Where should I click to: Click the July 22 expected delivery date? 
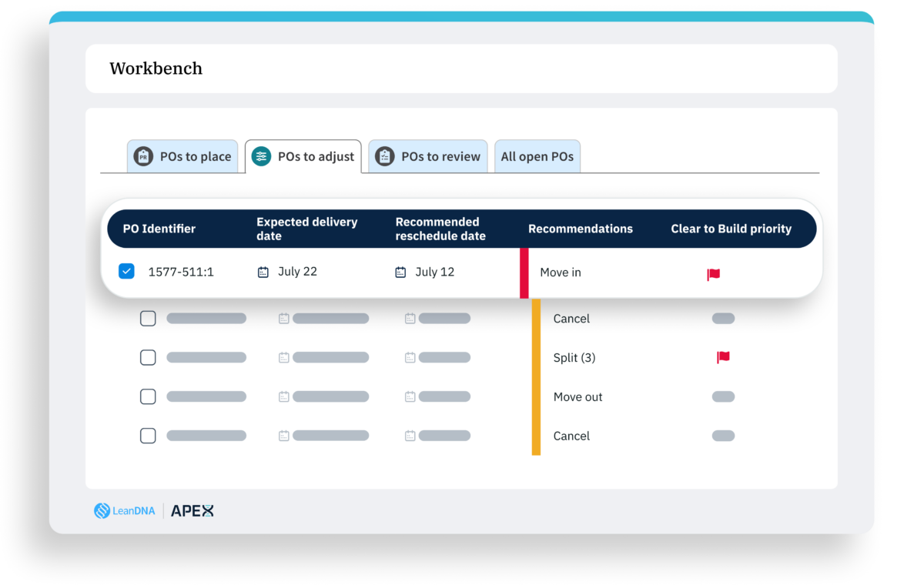coord(297,272)
